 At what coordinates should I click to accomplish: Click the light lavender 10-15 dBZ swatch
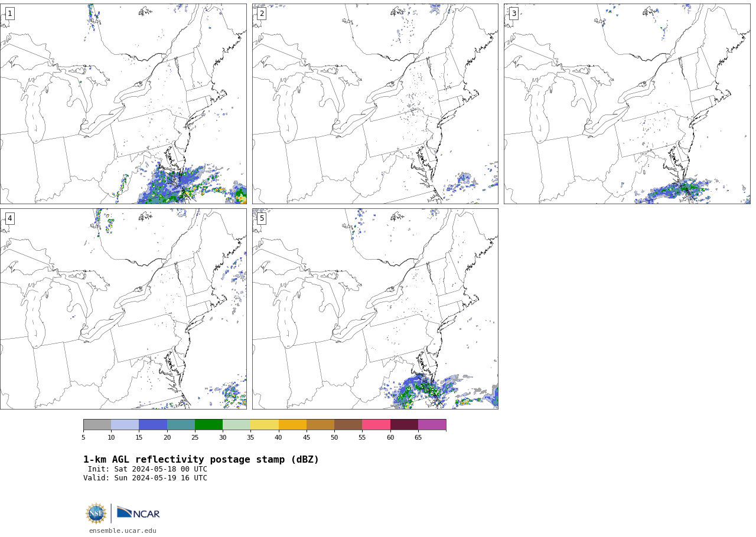(125, 425)
